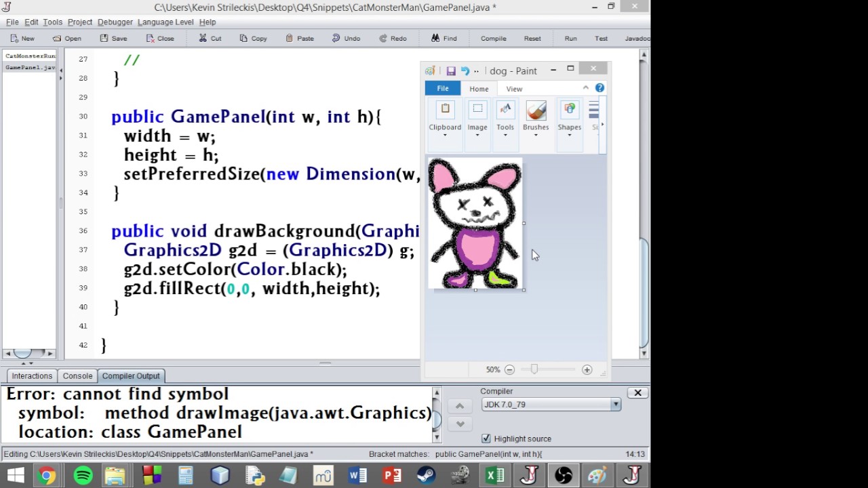Screen dimensions: 868x488
Task: Select CatMonsterRun file in the document list
Action: (x=30, y=56)
